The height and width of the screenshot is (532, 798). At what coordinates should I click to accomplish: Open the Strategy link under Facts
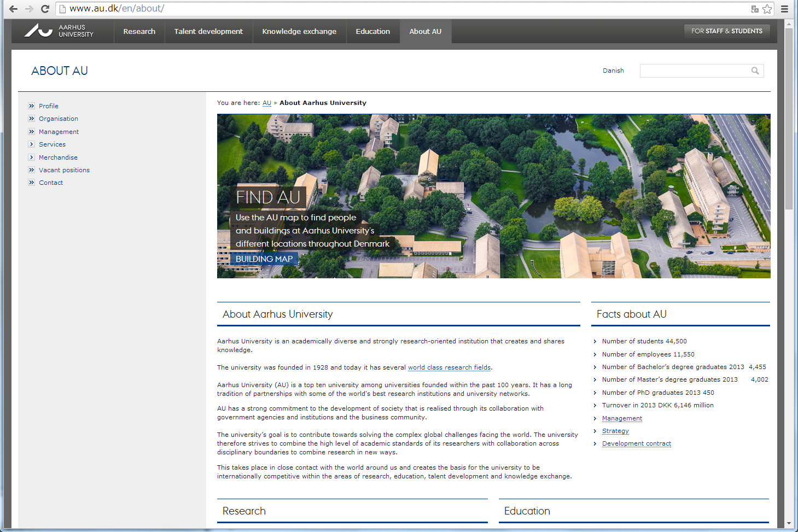615,431
